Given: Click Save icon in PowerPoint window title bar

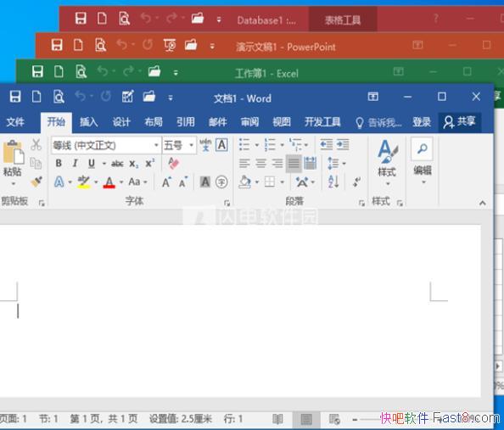Looking at the screenshot, I should pos(57,45).
